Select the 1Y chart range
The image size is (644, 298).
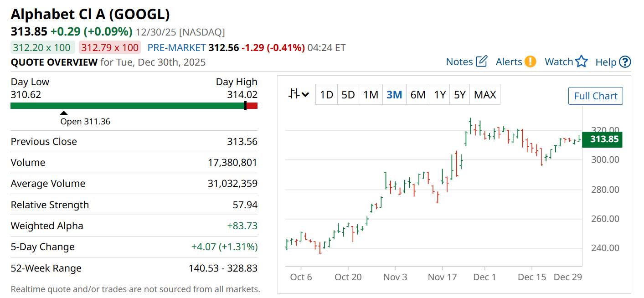coord(440,95)
